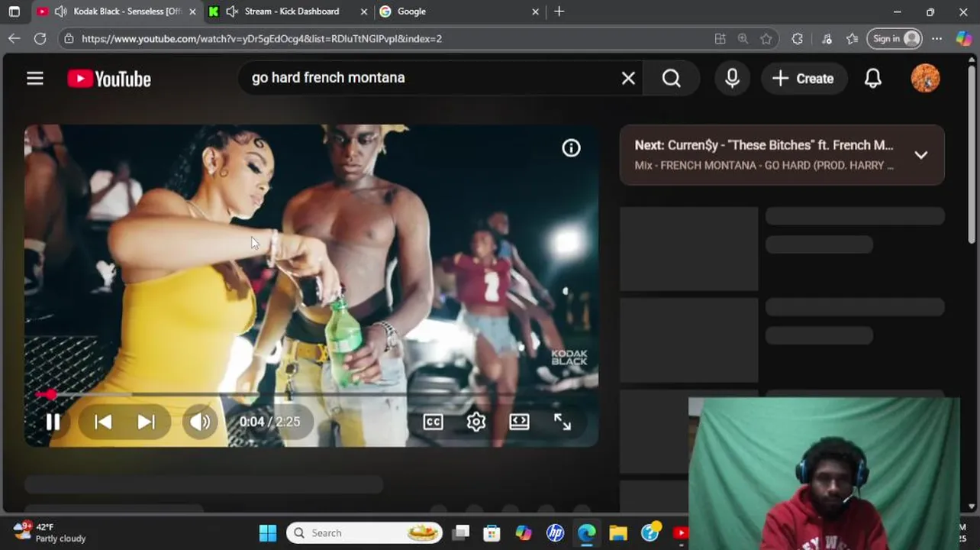Open the apps-available icon in address bar
The image size is (980, 550).
[x=720, y=38]
